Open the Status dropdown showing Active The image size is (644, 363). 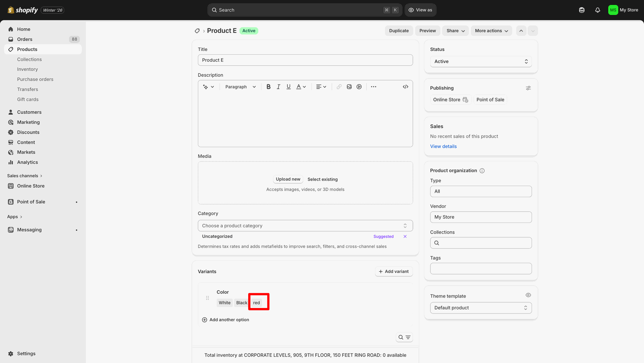coord(481,62)
